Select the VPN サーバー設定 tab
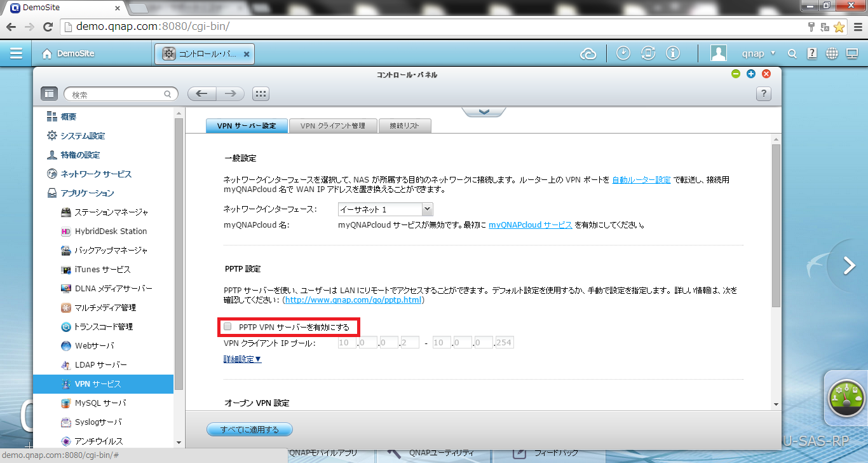The height and width of the screenshot is (463, 868). pyautogui.click(x=247, y=126)
